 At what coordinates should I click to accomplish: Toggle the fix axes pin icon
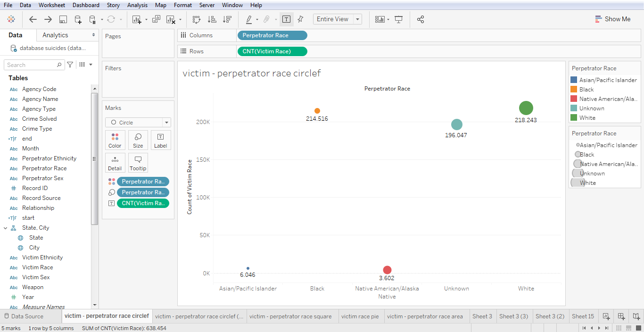tap(300, 19)
